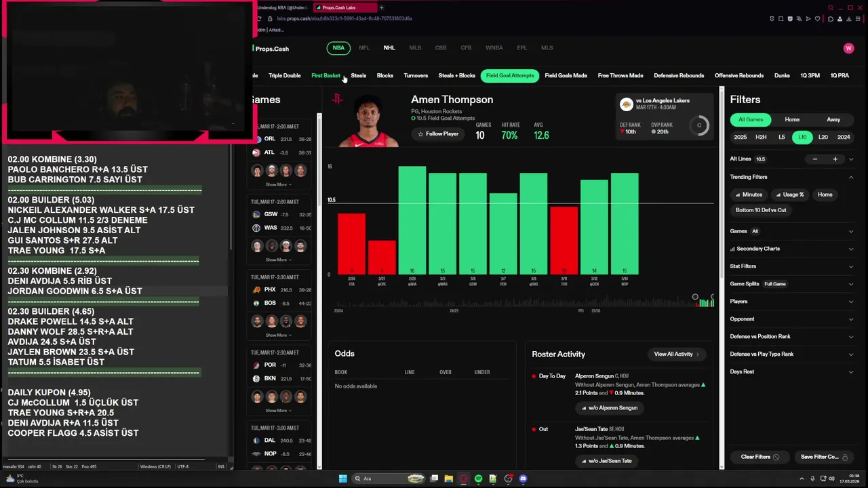The height and width of the screenshot is (488, 868).
Task: Open a new browser tab
Action: click(381, 7)
